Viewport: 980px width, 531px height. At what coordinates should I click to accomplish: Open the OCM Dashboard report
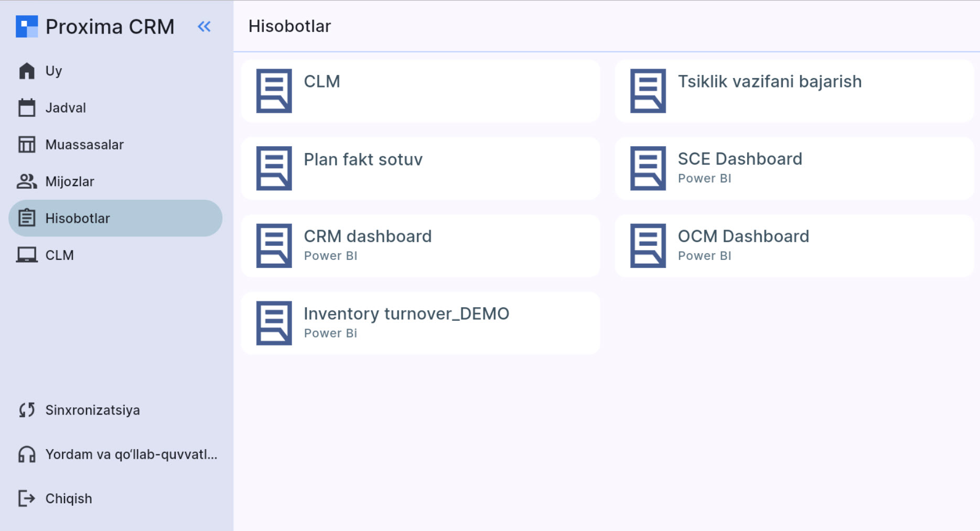794,245
